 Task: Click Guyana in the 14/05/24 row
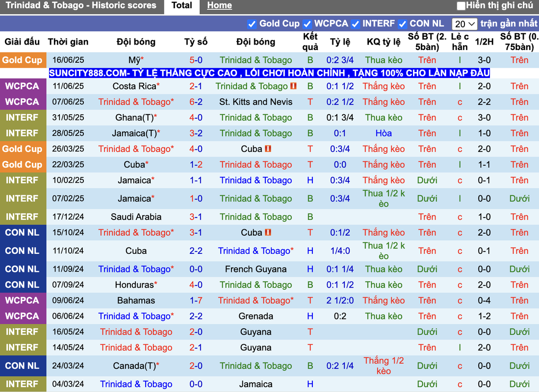point(256,348)
